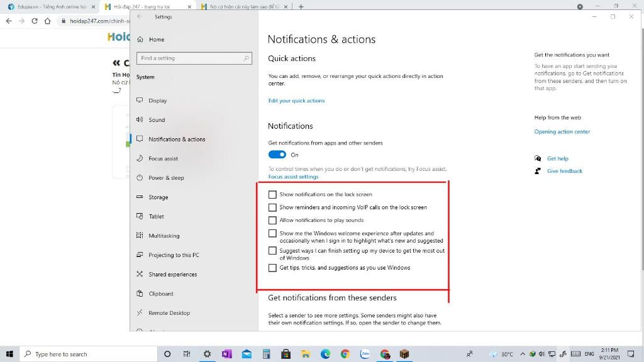Click the browser forward arrow
Screen dimensions: 644x362
pos(22,21)
